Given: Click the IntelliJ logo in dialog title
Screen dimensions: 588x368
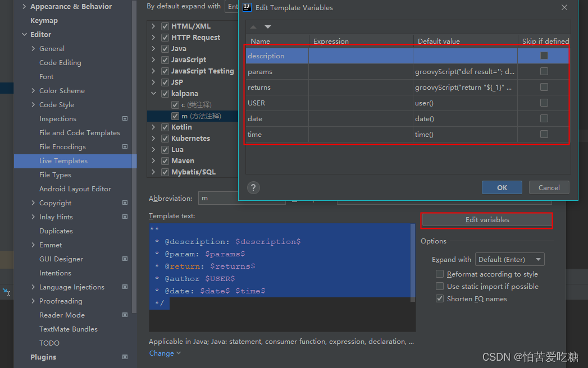Looking at the screenshot, I should tap(247, 7).
